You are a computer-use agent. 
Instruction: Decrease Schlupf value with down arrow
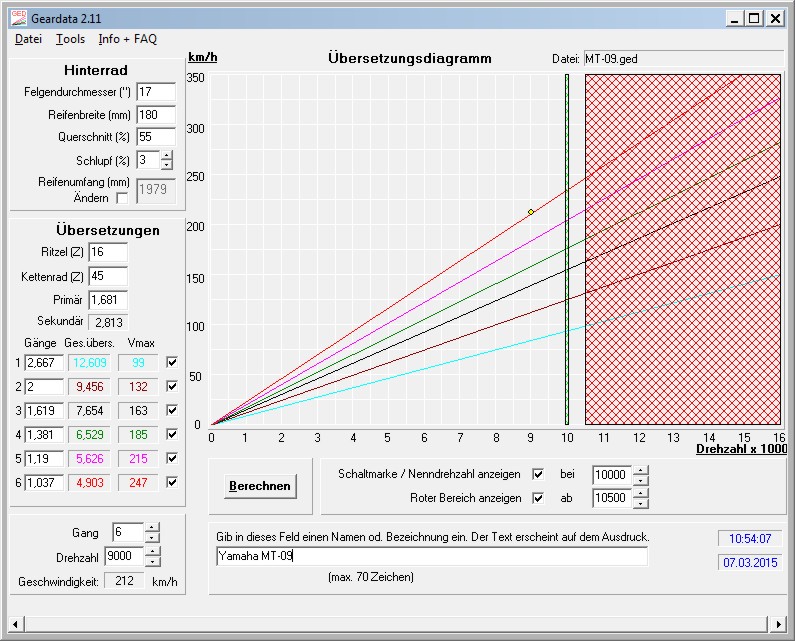coord(166,165)
